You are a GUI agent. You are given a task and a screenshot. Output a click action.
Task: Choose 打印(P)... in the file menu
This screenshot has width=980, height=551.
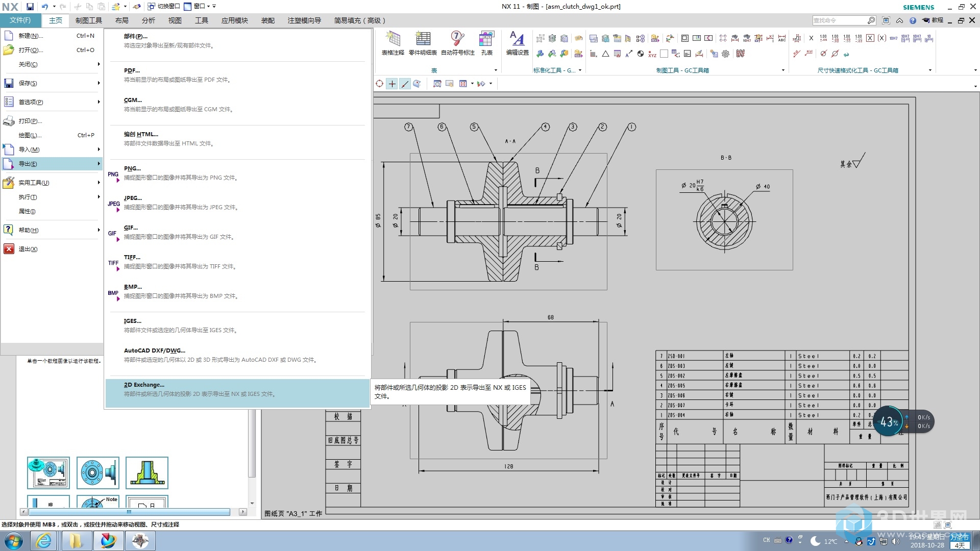click(x=52, y=121)
